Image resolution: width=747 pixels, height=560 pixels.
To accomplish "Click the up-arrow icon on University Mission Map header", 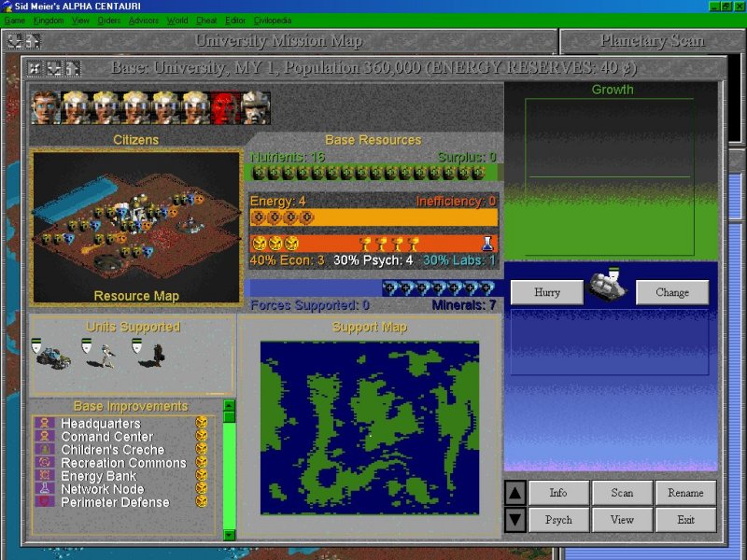I will (33, 41).
